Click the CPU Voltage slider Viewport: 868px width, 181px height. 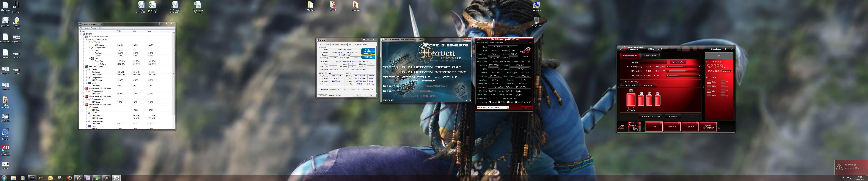point(684,71)
